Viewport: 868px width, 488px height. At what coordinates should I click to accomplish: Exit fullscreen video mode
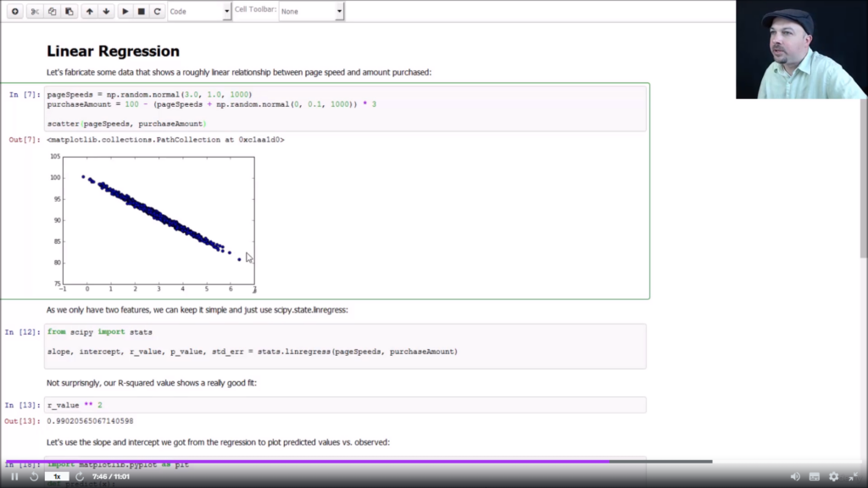(x=853, y=476)
